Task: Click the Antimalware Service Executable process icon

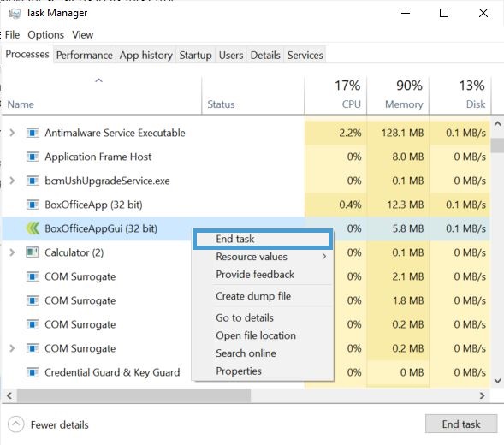Action: click(33, 133)
